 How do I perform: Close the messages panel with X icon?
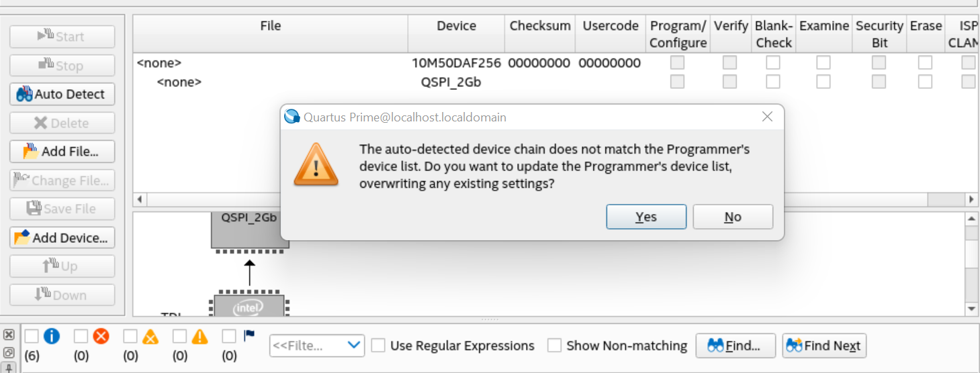[9, 334]
